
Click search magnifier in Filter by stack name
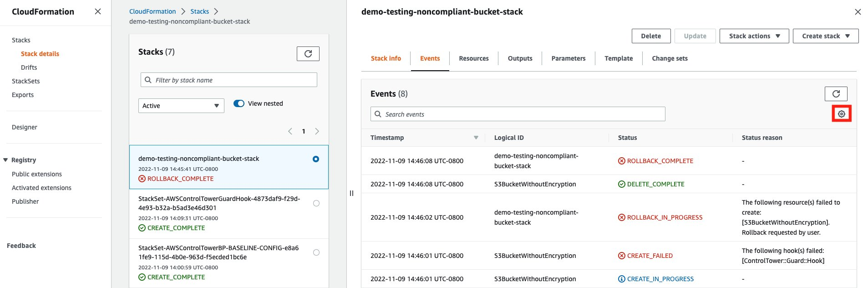point(148,80)
